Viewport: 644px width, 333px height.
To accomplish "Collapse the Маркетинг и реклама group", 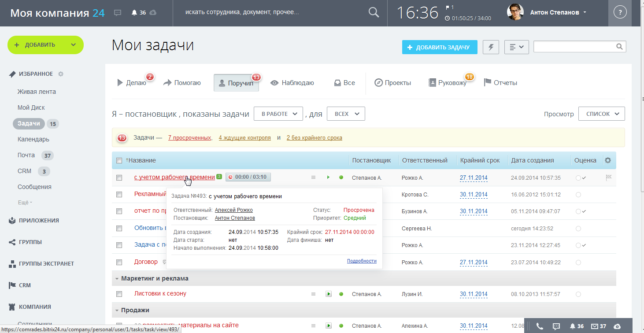I will (117, 278).
